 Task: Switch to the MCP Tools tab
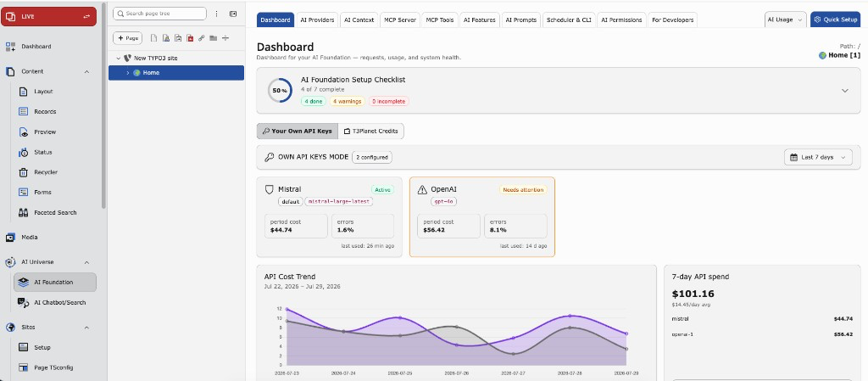point(440,20)
